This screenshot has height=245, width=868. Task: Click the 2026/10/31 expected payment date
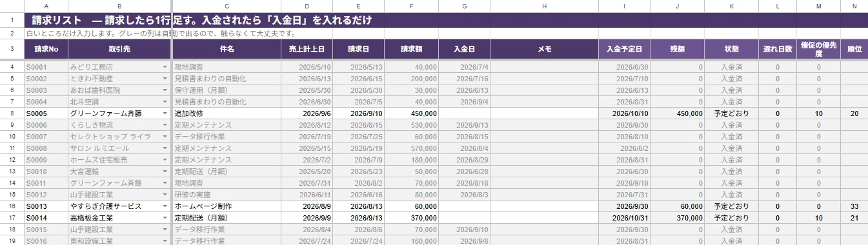pyautogui.click(x=624, y=217)
